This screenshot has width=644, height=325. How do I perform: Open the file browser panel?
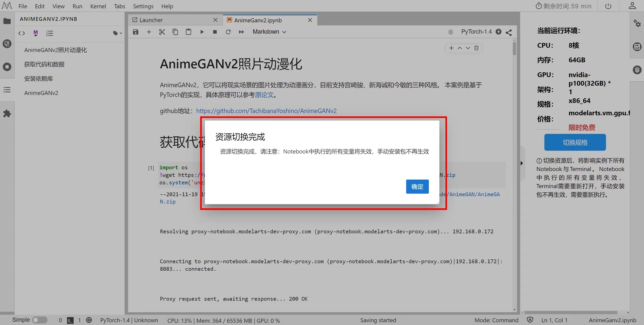7,21
